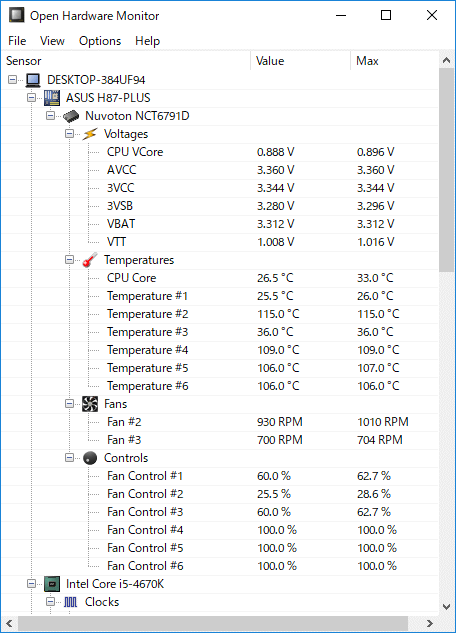
Task: Click the black knob Controls icon
Action: (90, 458)
